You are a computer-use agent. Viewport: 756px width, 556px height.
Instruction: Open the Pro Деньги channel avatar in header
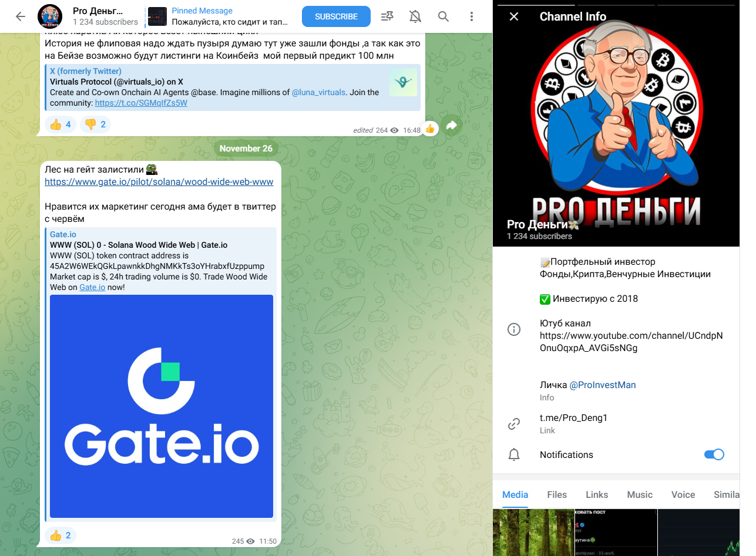click(x=50, y=16)
